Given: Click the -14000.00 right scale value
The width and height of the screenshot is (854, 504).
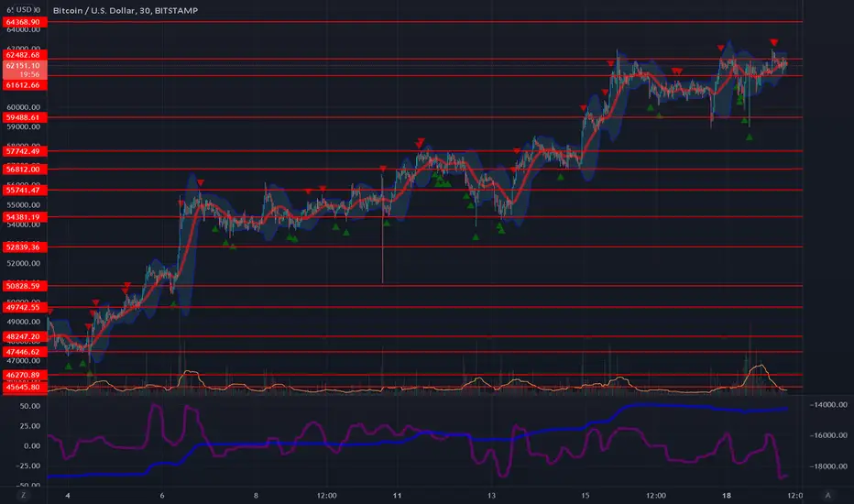Looking at the screenshot, I should [828, 405].
